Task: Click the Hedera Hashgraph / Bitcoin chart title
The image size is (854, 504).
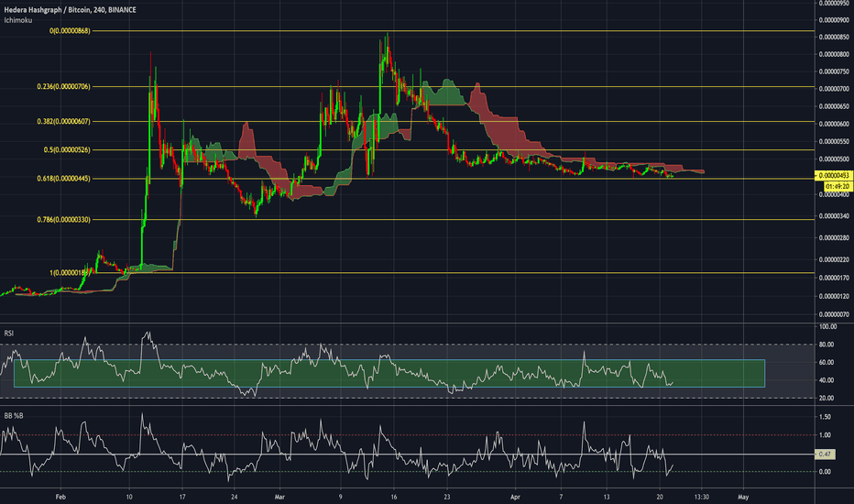Action: [x=70, y=10]
